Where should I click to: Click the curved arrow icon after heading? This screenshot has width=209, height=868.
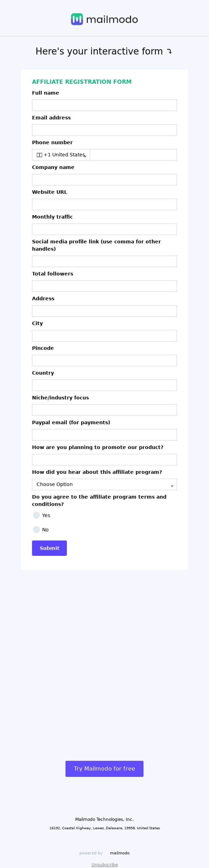coord(169,51)
